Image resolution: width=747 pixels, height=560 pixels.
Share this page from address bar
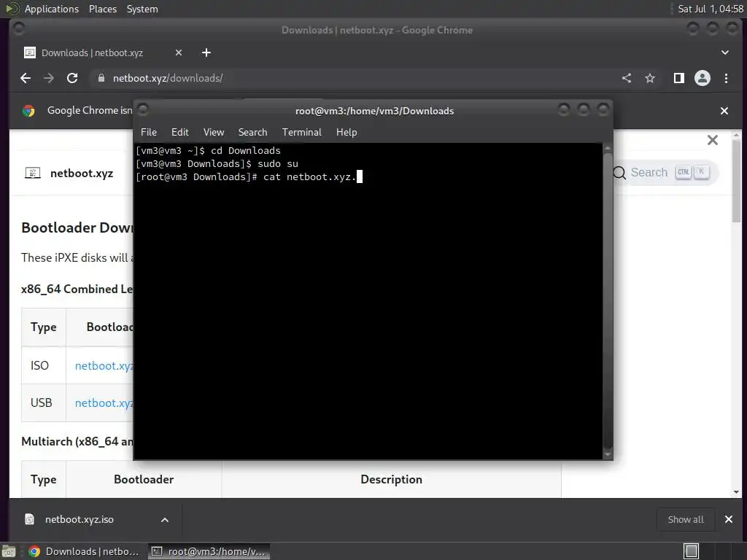(x=627, y=78)
